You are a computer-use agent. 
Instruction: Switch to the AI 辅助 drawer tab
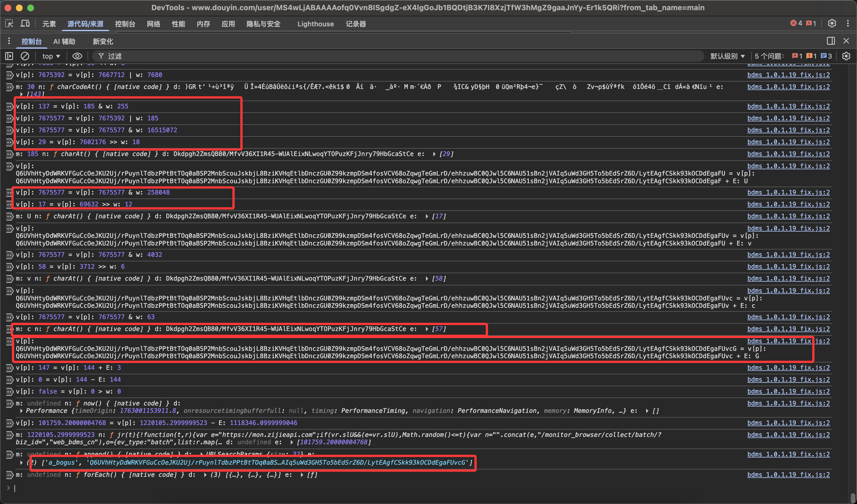click(x=64, y=41)
